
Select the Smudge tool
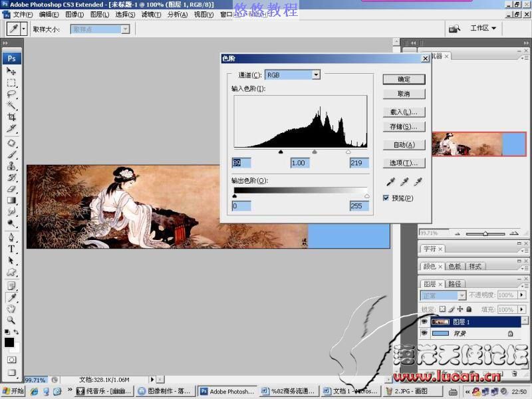[11, 211]
